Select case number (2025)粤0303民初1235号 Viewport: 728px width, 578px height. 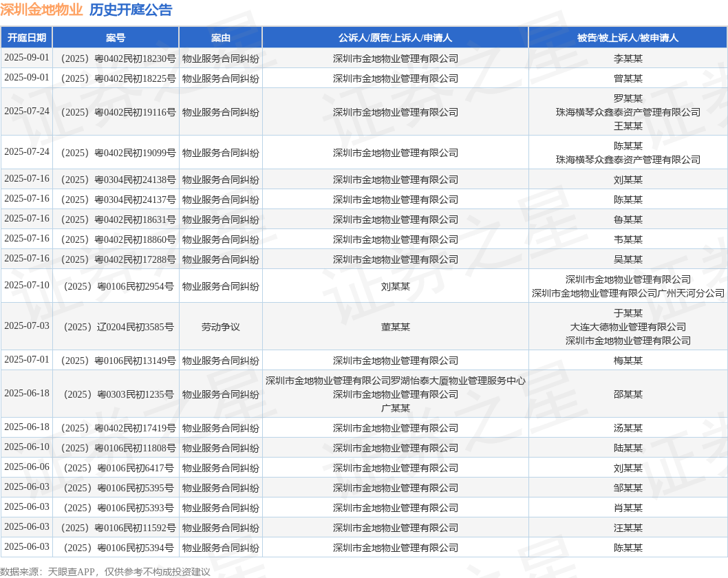[x=118, y=394]
